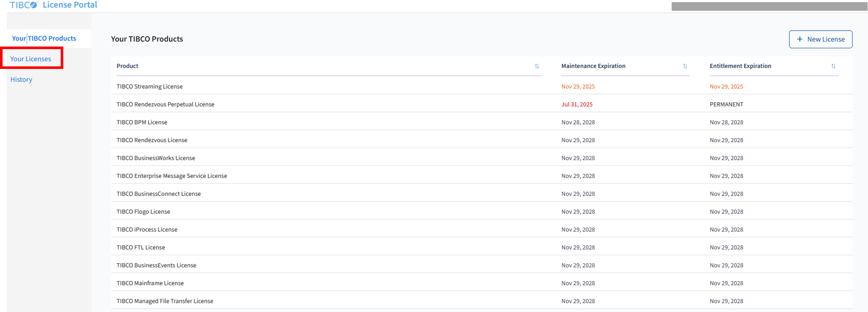This screenshot has width=868, height=312.
Task: Click the Product column header
Action: (x=127, y=66)
